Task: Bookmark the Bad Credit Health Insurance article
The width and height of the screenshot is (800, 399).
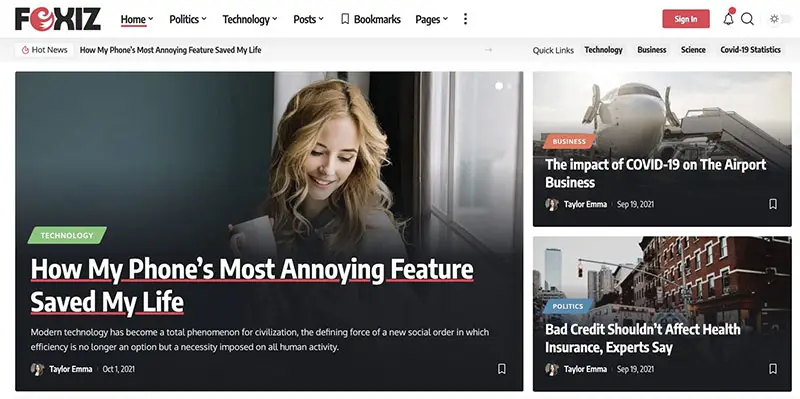Action: (772, 368)
